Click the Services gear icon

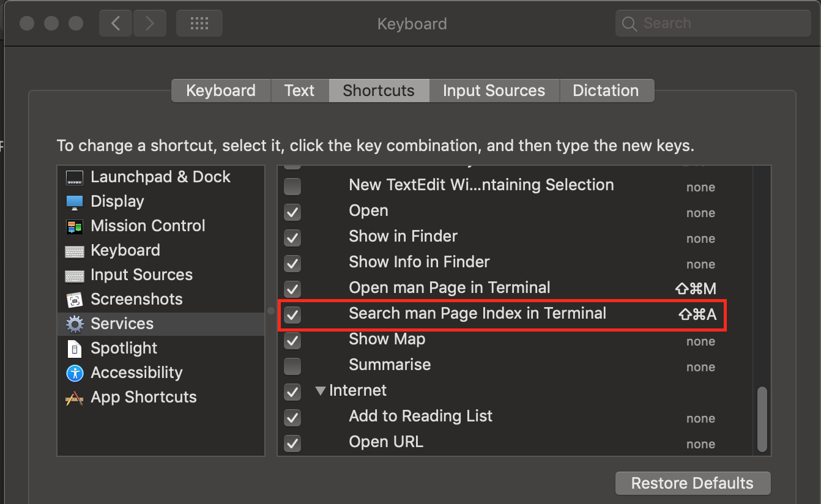(x=74, y=324)
